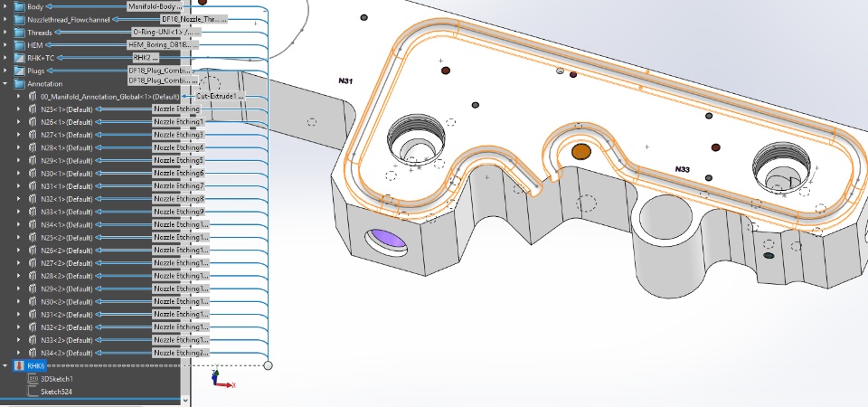The height and width of the screenshot is (407, 868).
Task: Expand the N30<1> component arrow
Action: click(x=19, y=174)
